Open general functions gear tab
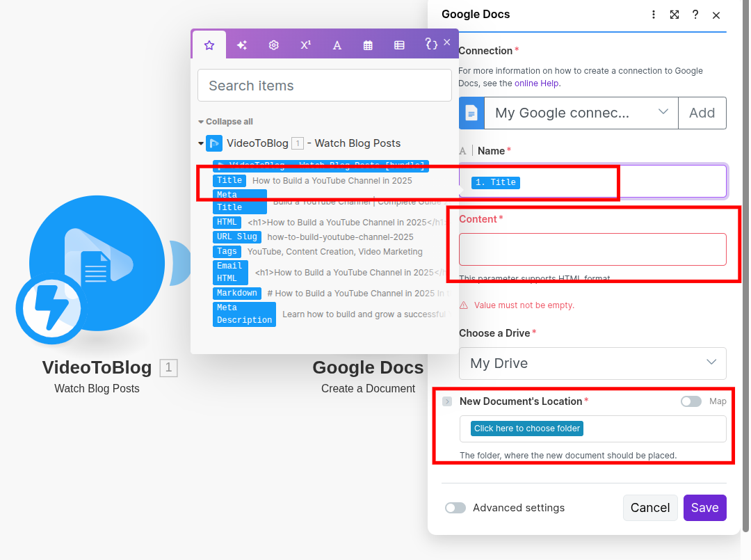 coord(273,45)
